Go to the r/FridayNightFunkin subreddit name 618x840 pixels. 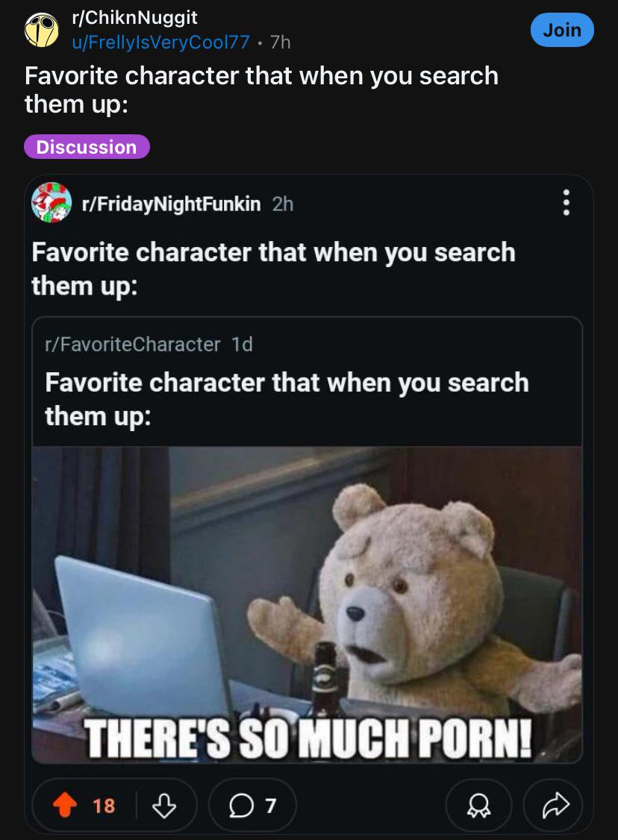pos(171,204)
